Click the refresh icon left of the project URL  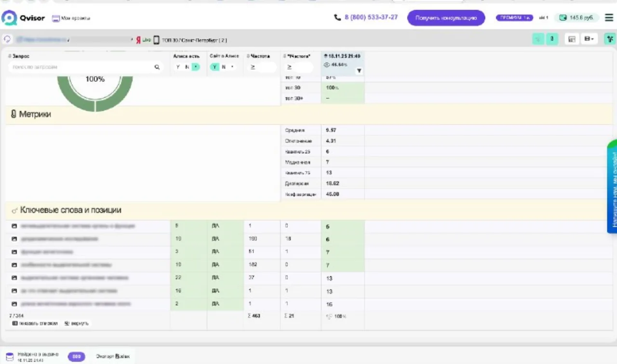coord(7,39)
